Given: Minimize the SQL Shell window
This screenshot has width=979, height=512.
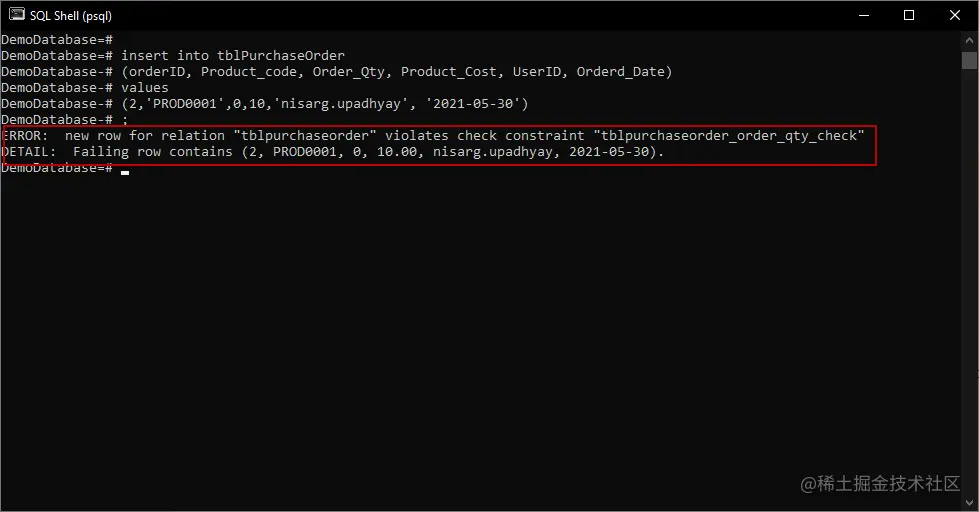Looking at the screenshot, I should (864, 15).
